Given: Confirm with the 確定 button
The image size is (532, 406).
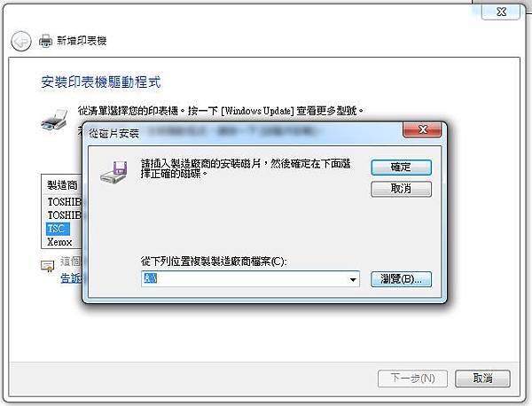Looking at the screenshot, I should pos(401,168).
